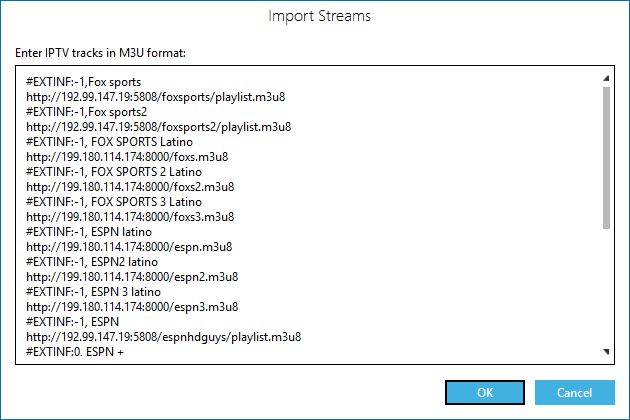The image size is (630, 420).
Task: Click the ESPN latino EXTINF line
Action: coord(89,232)
